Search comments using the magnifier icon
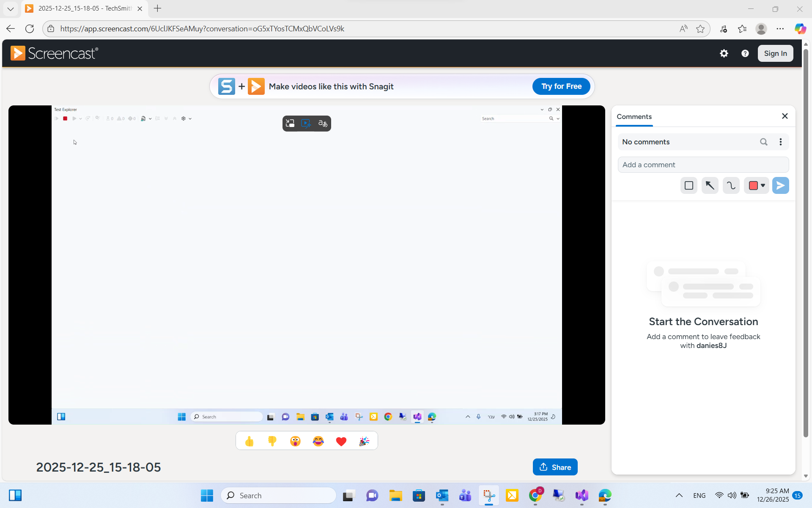Image resolution: width=812 pixels, height=508 pixels. tap(764, 142)
